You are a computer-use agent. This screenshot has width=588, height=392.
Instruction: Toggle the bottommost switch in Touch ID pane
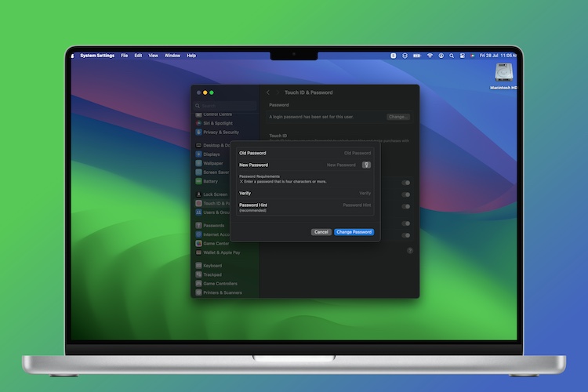tap(406, 234)
